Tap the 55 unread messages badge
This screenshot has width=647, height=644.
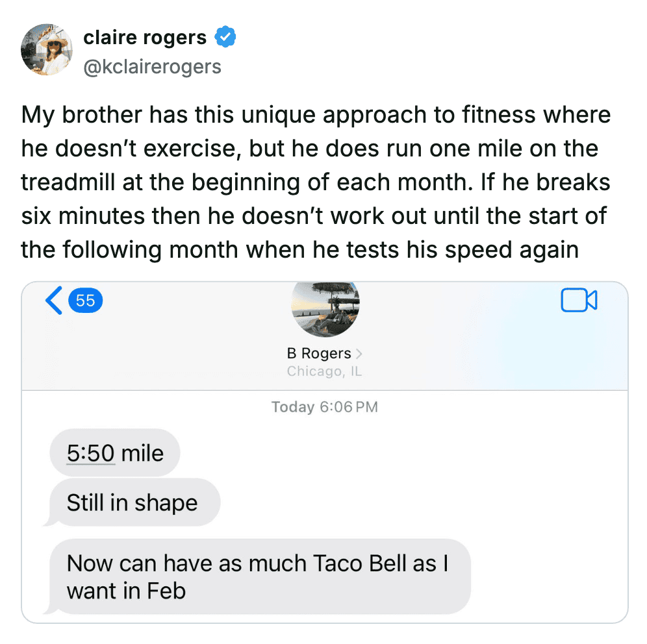(x=85, y=301)
